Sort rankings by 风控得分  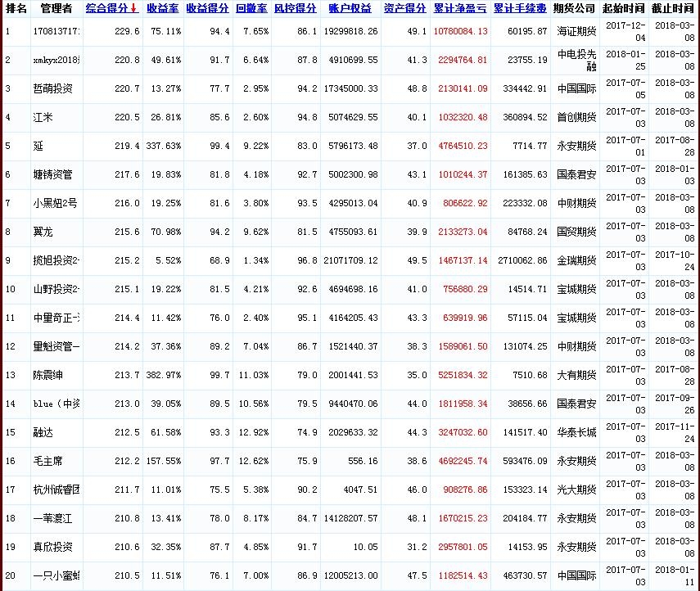click(294, 8)
